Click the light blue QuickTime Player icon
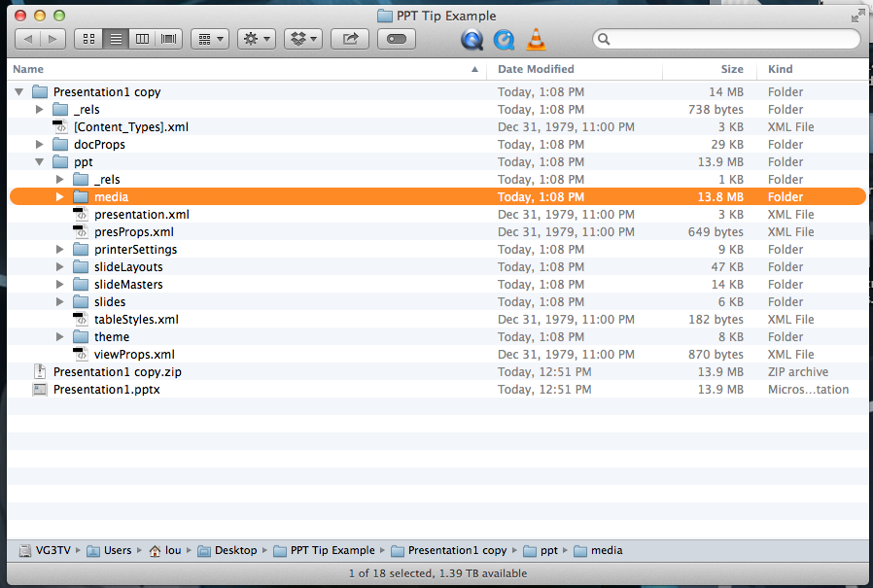 tap(504, 40)
